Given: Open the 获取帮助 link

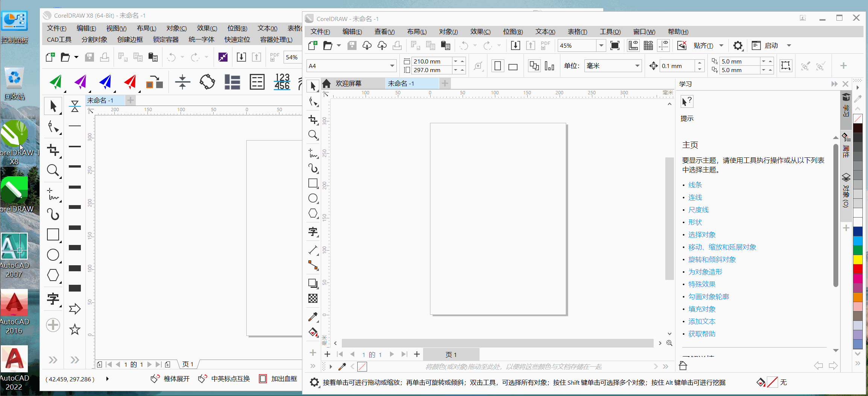Looking at the screenshot, I should click(702, 334).
